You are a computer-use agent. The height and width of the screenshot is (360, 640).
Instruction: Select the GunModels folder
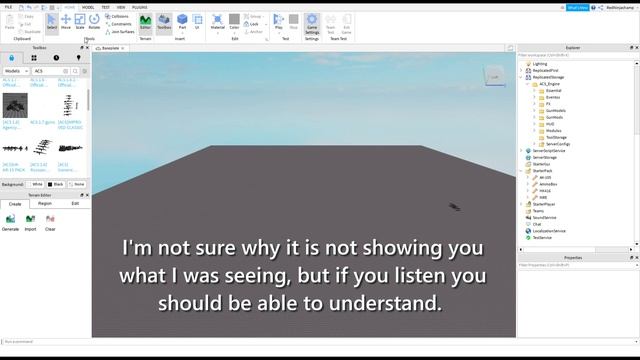pyautogui.click(x=556, y=111)
